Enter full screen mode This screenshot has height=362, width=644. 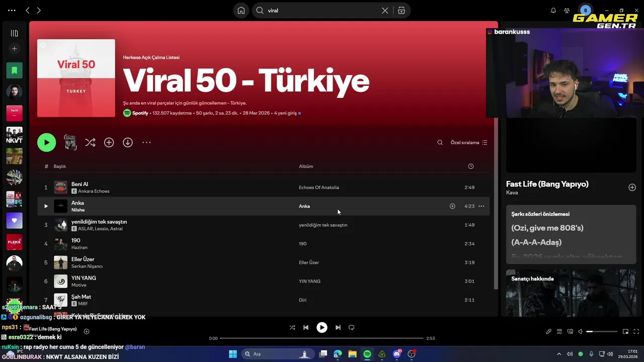[636, 332]
